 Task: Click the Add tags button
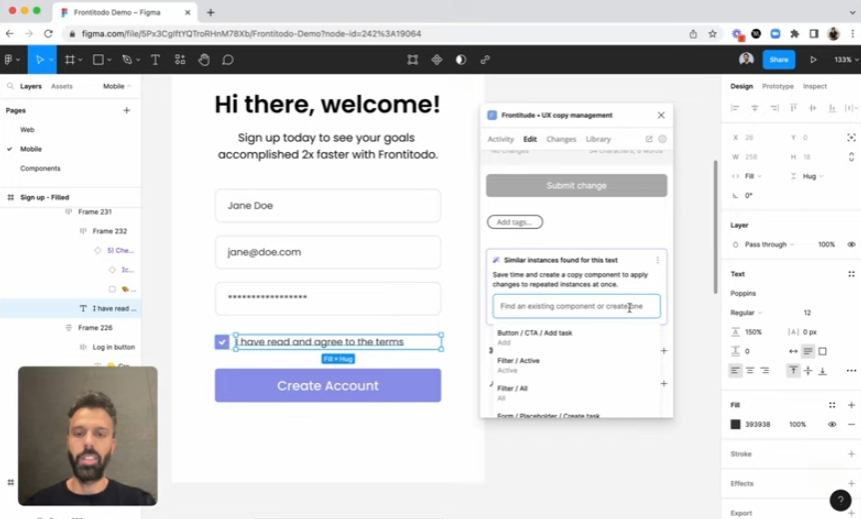click(x=514, y=222)
